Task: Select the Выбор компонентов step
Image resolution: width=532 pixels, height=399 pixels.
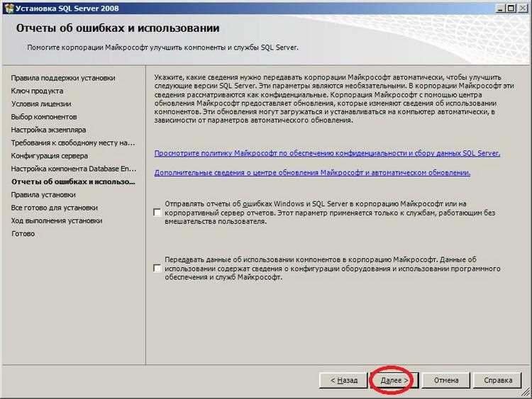Action: (x=44, y=117)
